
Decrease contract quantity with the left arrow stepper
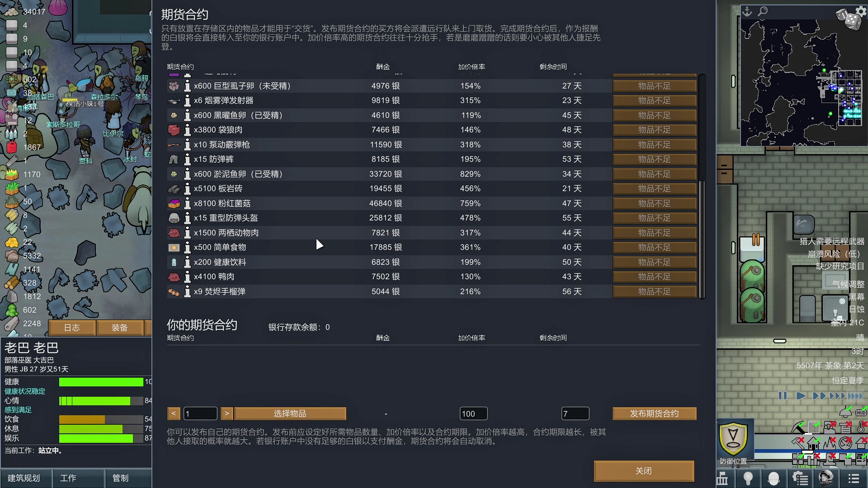(x=174, y=413)
